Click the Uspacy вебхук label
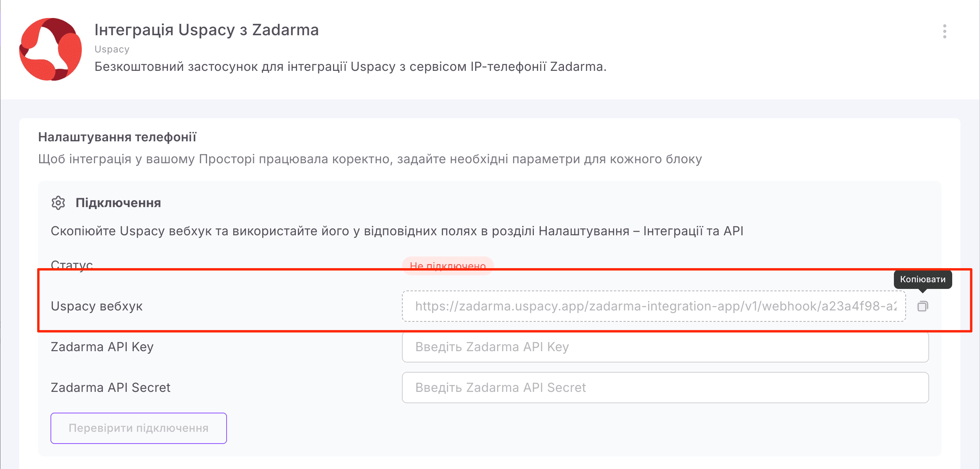 [97, 306]
